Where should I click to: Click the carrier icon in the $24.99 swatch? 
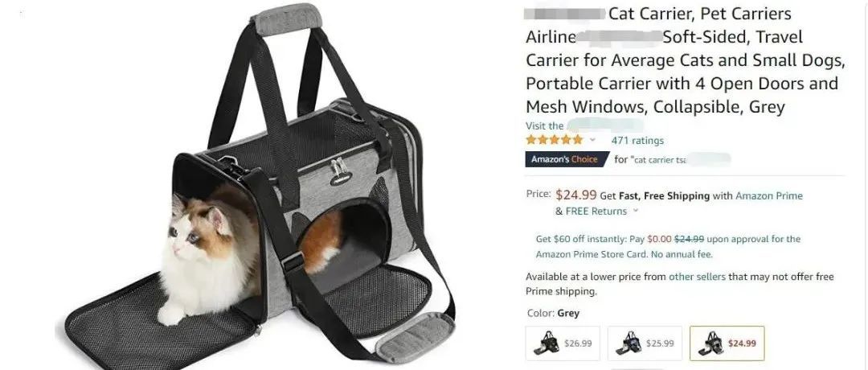coord(710,343)
